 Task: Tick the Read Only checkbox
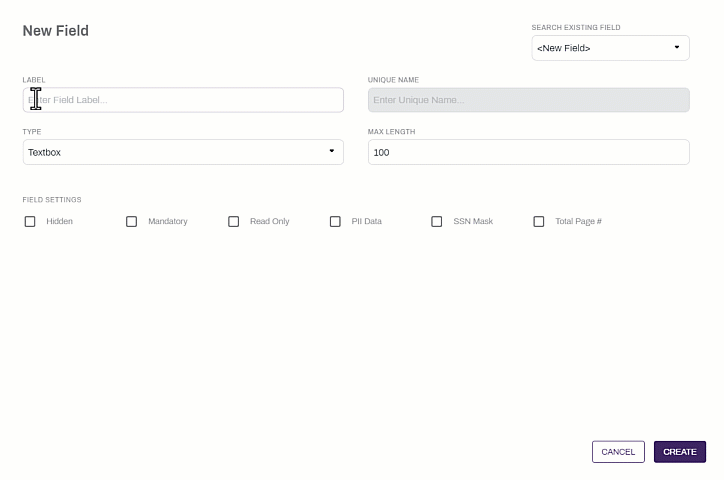pos(234,222)
